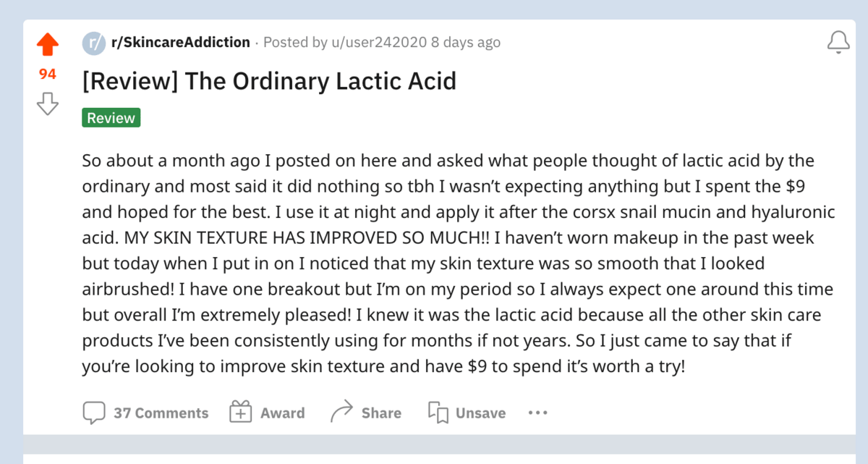Open the three-dot more options menu
The height and width of the screenshot is (464, 868).
[x=538, y=413]
